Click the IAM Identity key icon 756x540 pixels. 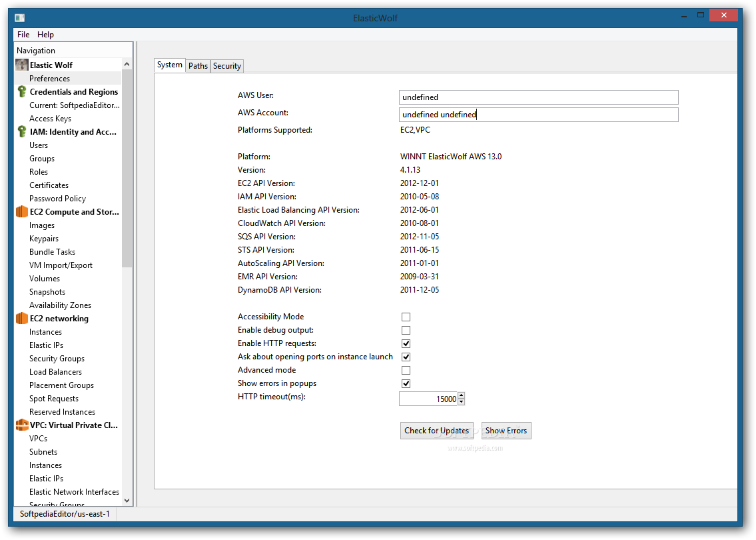pyautogui.click(x=22, y=132)
